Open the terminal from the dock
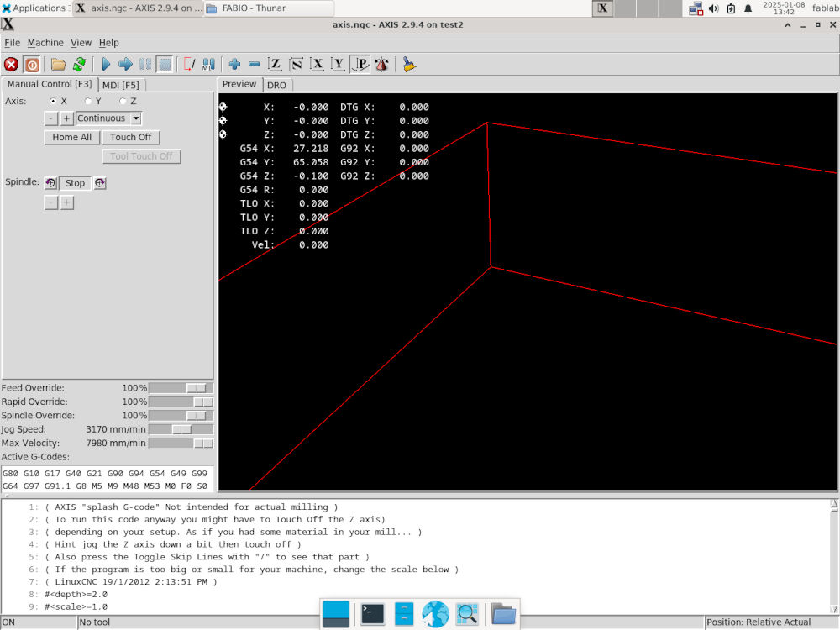This screenshot has width=840, height=630. coord(372,614)
